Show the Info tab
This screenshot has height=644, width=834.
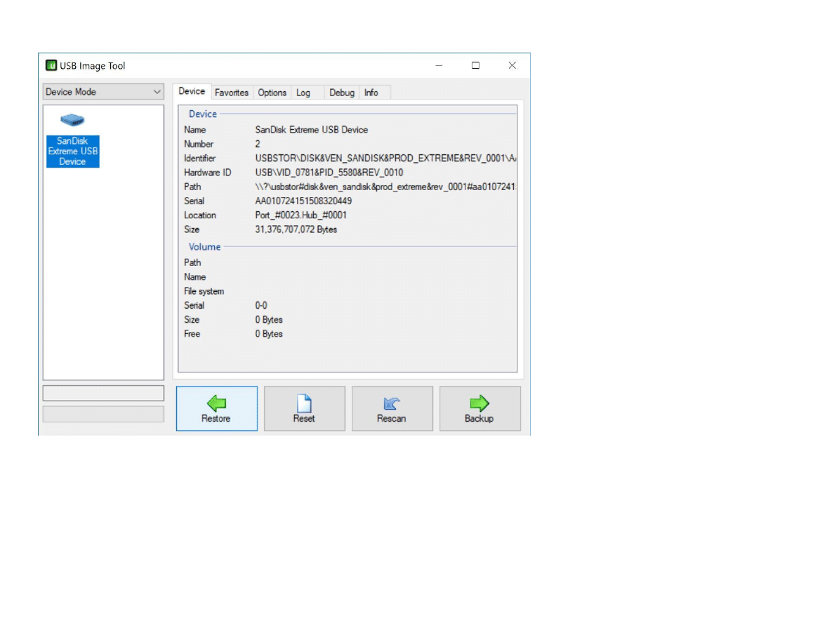click(x=371, y=93)
